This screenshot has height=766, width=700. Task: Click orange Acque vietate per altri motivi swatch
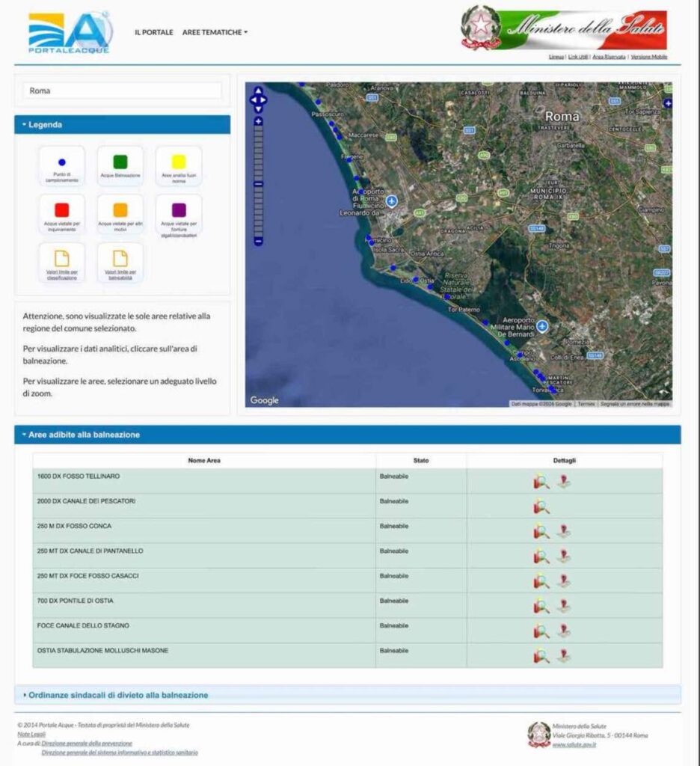click(120, 210)
